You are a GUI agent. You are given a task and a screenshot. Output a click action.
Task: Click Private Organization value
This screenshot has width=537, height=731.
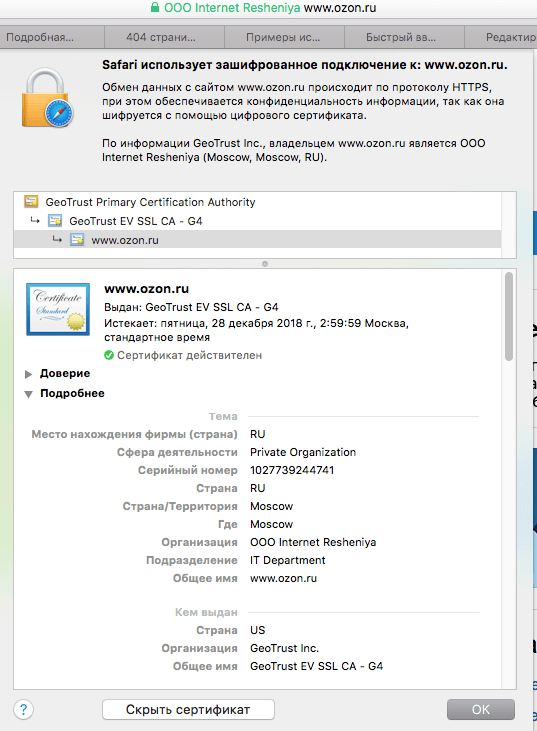coord(303,452)
